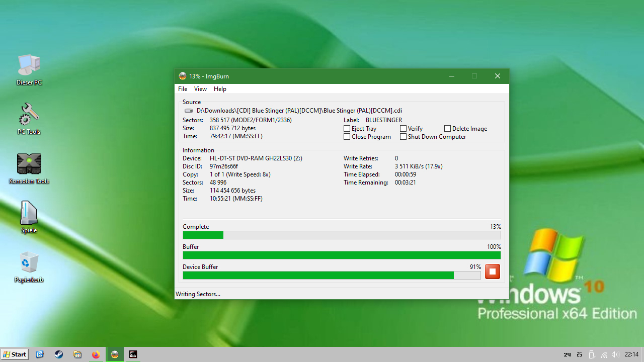Select the ImgBurn taskbar button
The height and width of the screenshot is (362, 644).
(x=115, y=354)
